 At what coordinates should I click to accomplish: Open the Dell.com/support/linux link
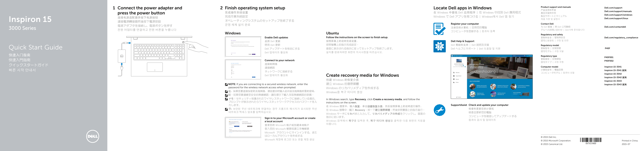[616, 18]
